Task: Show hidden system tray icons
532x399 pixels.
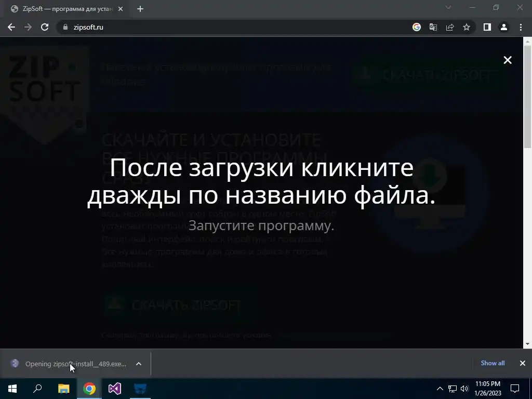Action: (440, 389)
